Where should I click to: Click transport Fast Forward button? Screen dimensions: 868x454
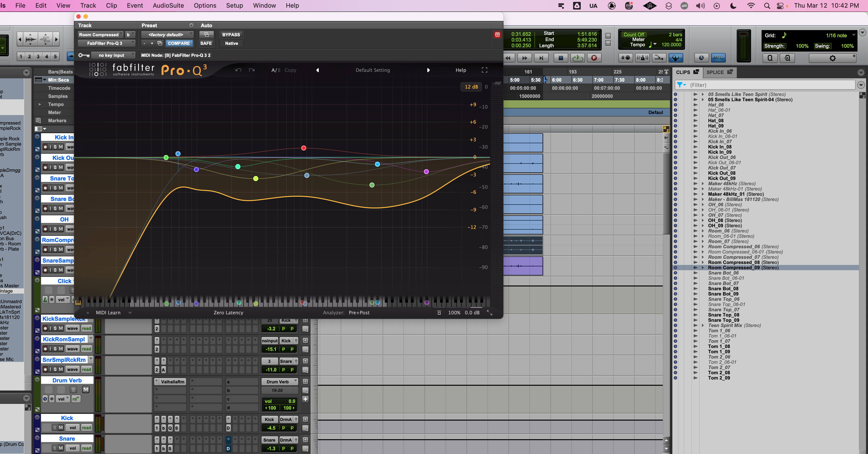[525, 58]
